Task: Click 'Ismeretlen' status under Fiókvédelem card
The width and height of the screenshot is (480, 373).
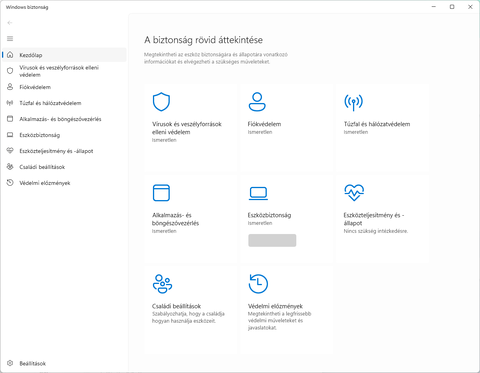Action: point(260,132)
